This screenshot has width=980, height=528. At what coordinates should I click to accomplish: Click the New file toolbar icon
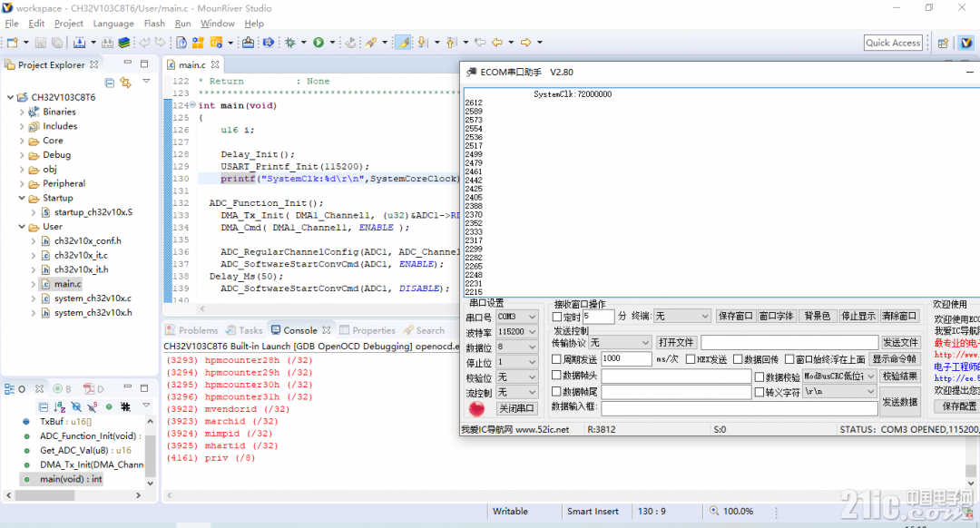pyautogui.click(x=13, y=43)
